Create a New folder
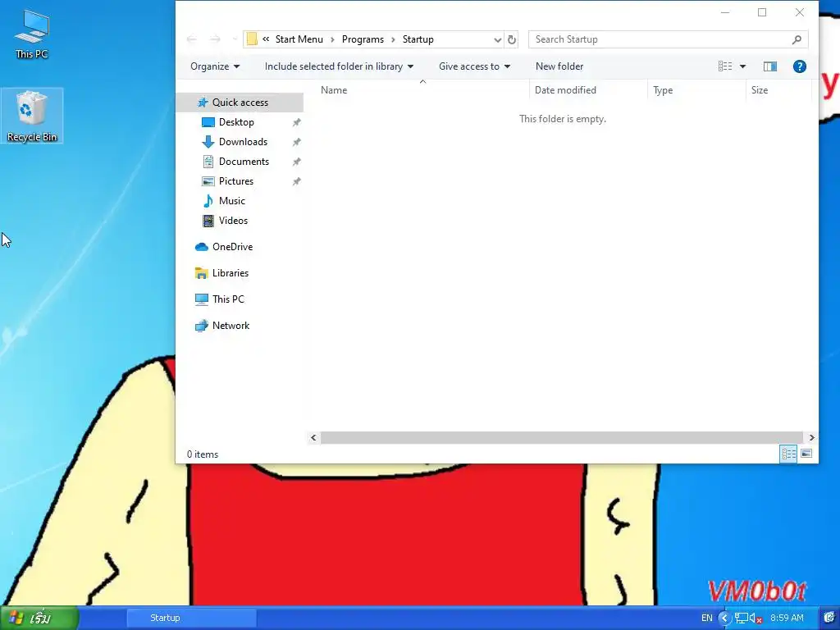Screen dimensions: 840x630 tap(559, 66)
